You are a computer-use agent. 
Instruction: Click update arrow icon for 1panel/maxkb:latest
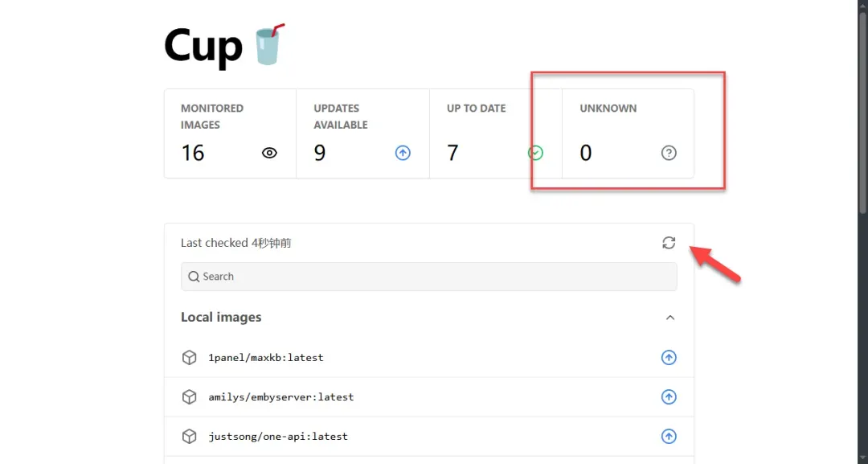(x=669, y=358)
